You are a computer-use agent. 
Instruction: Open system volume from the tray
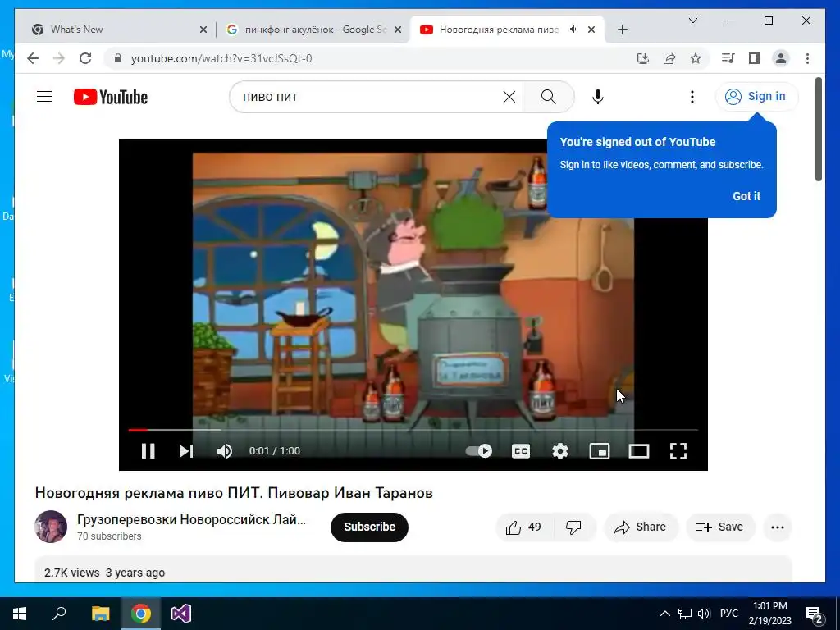click(x=704, y=614)
